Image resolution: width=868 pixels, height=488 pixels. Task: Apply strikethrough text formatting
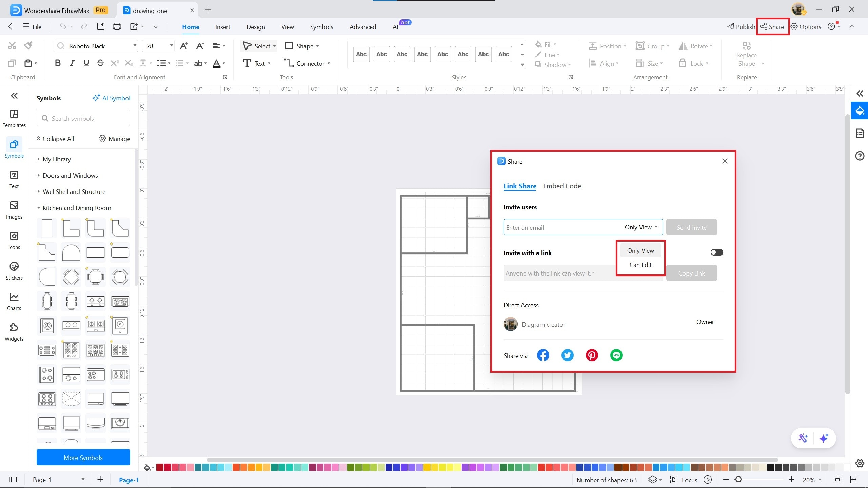100,63
